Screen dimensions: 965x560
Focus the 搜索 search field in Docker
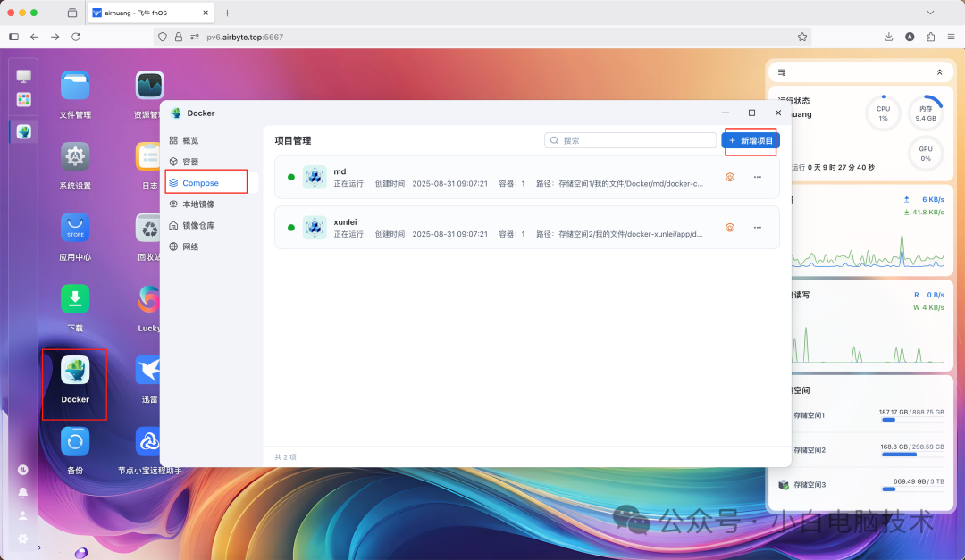coord(630,140)
